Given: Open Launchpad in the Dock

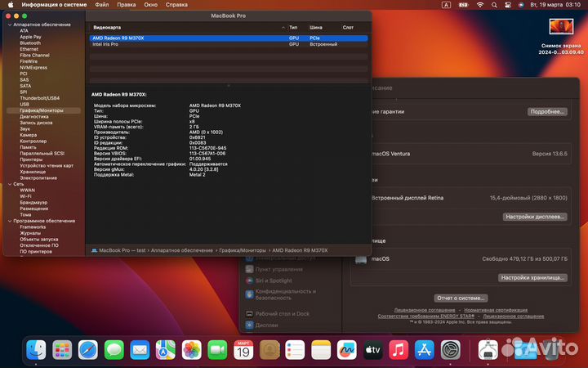Looking at the screenshot, I should coord(62,350).
